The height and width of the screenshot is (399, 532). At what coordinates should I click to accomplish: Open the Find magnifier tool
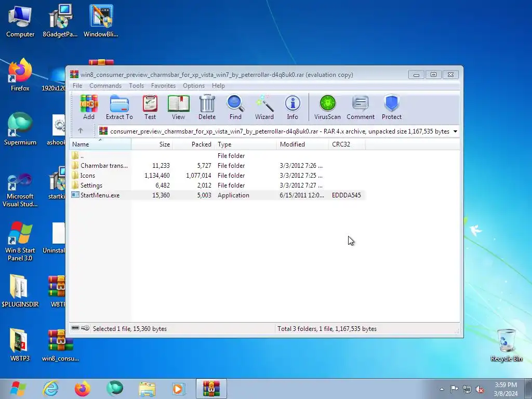coord(235,107)
